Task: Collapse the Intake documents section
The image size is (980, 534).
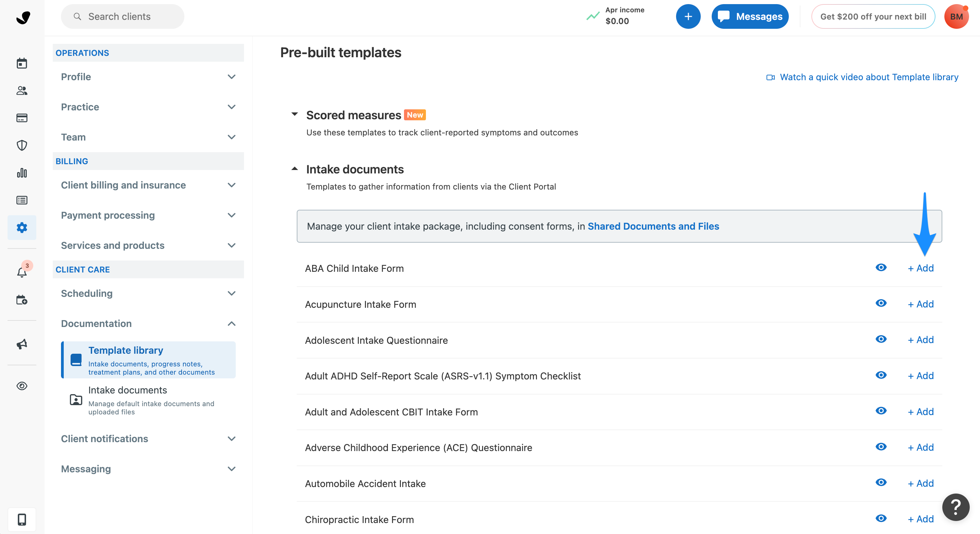Action: (295, 169)
